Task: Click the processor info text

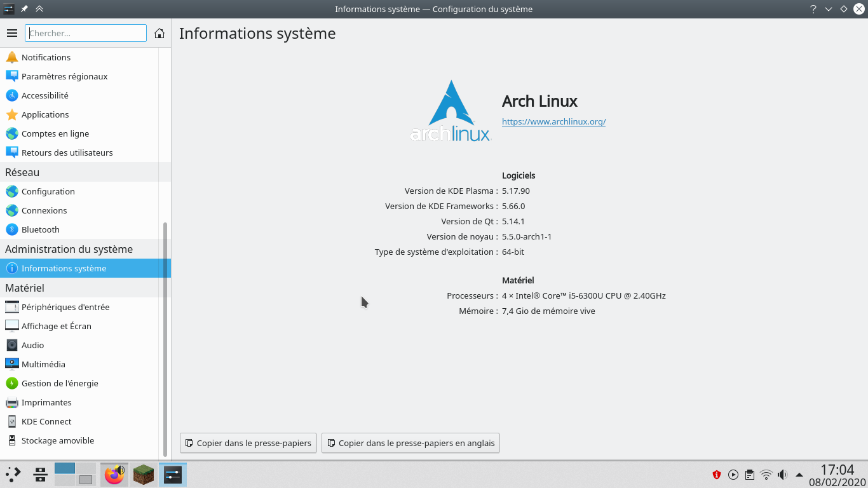Action: pyautogui.click(x=584, y=295)
